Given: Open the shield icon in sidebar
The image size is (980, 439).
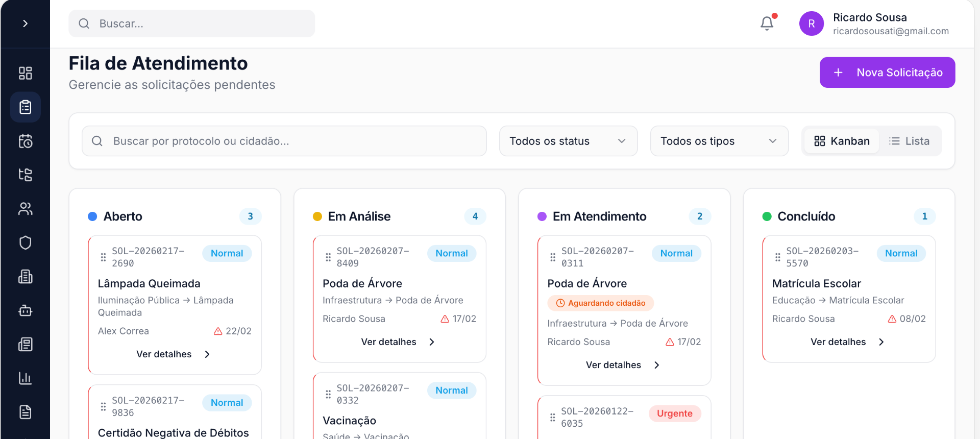Looking at the screenshot, I should click(25, 242).
